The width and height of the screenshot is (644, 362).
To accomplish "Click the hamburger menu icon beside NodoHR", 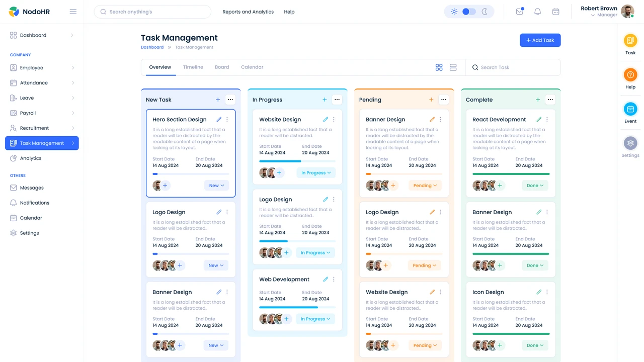I will (73, 12).
